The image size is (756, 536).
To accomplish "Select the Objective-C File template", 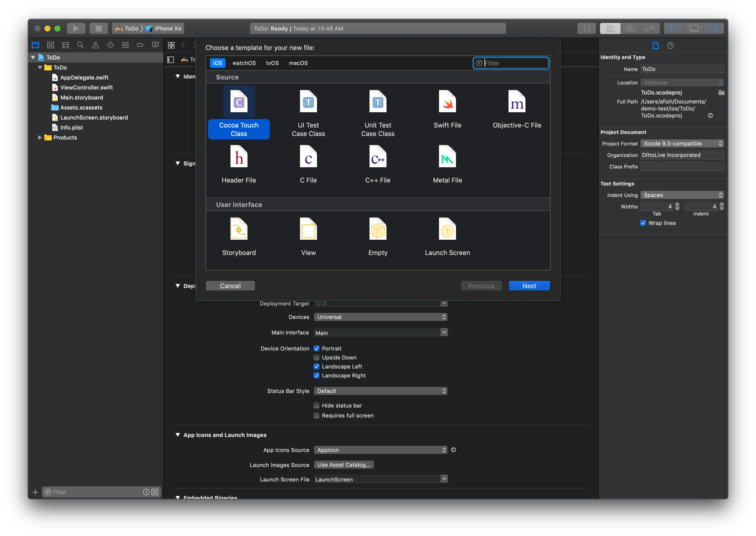I will pos(517,109).
